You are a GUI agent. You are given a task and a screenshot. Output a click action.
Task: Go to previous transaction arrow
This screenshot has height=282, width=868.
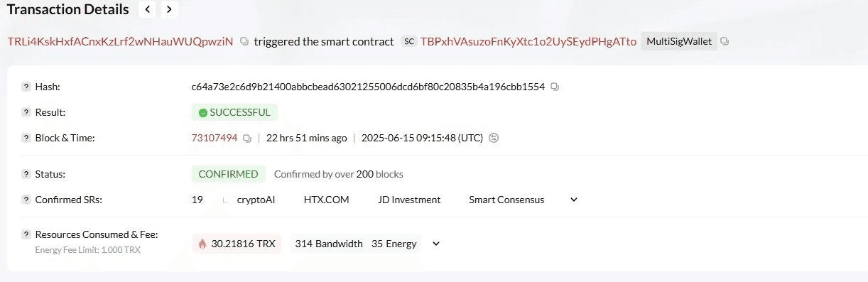pos(148,9)
